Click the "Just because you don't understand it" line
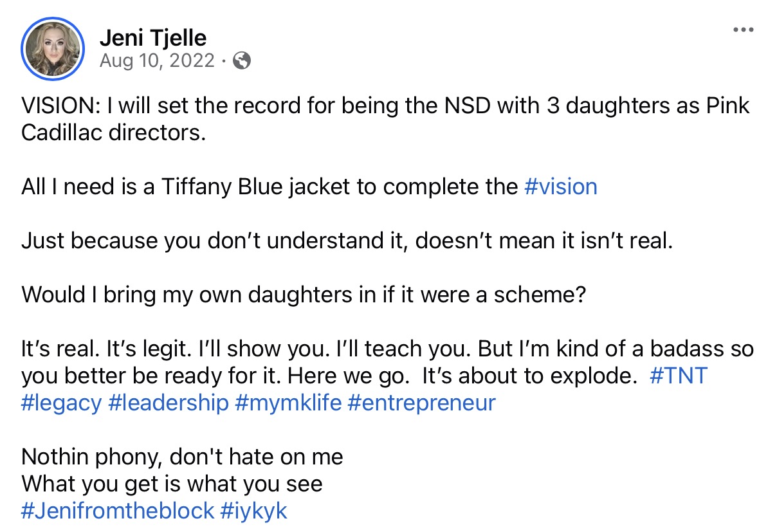The height and width of the screenshot is (532, 777). [x=346, y=241]
